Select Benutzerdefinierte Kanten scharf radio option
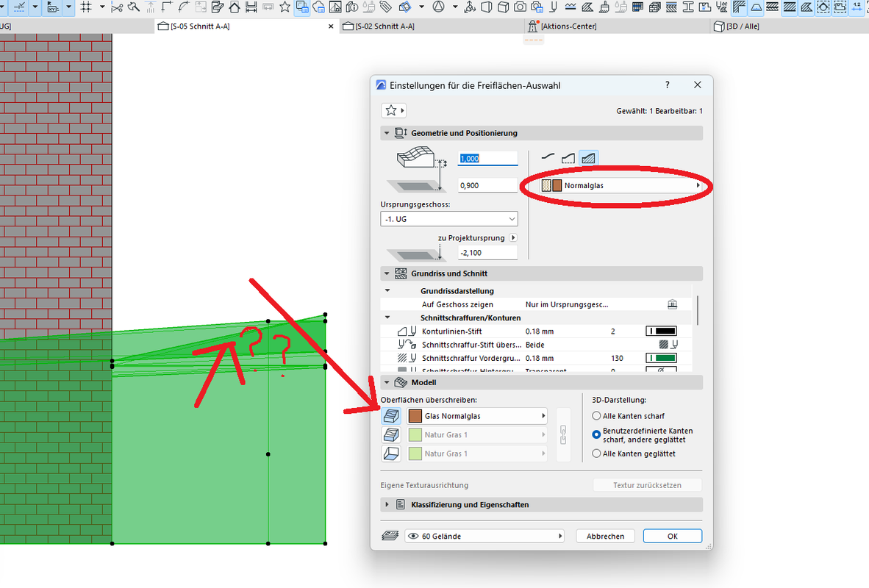This screenshot has width=869, height=588. pyautogui.click(x=596, y=434)
